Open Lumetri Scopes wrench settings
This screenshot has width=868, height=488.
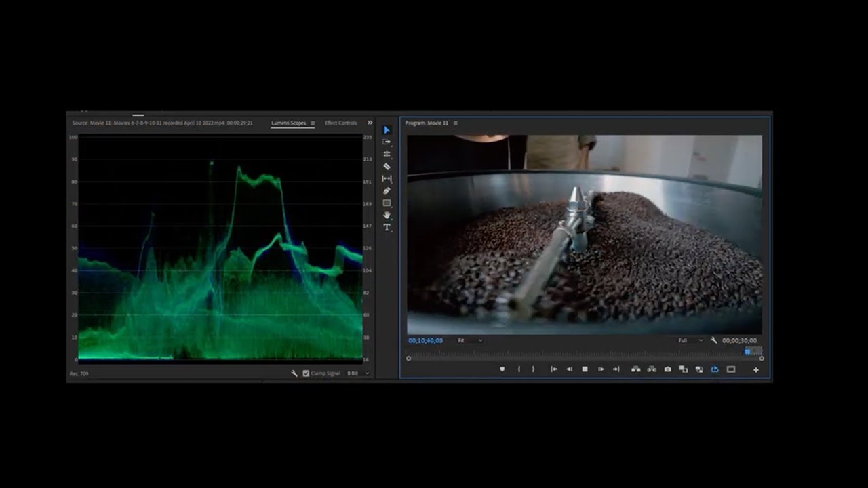coord(294,373)
